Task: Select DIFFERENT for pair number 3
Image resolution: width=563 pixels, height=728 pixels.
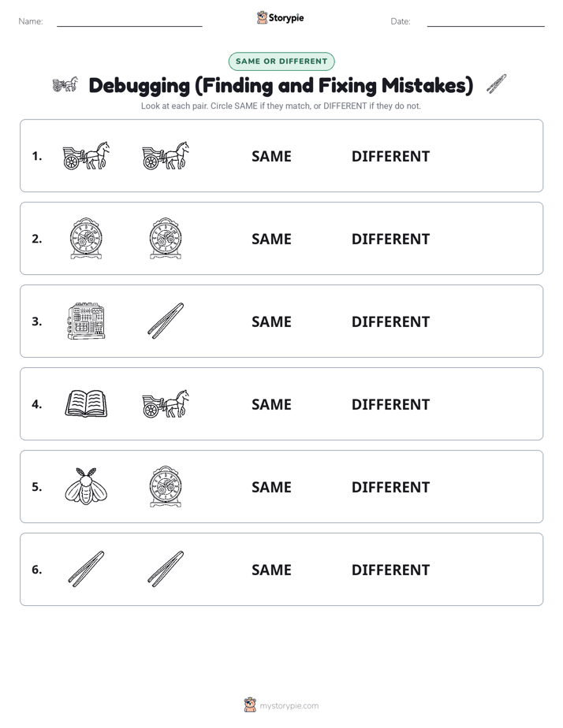Action: tap(390, 321)
